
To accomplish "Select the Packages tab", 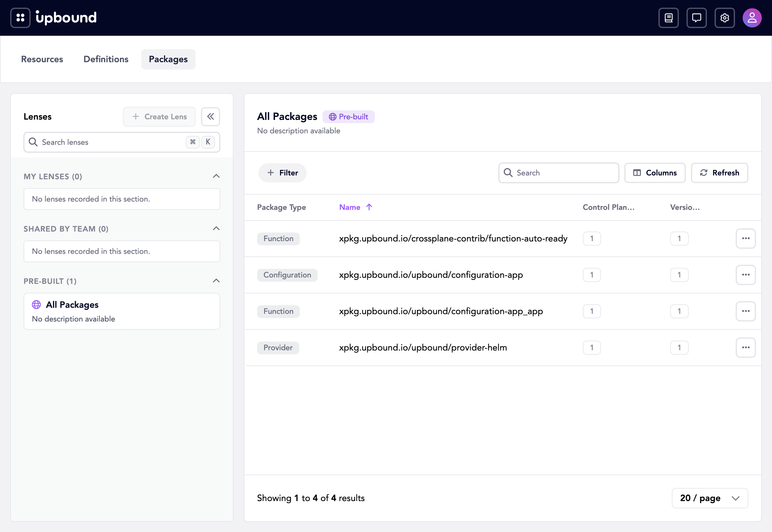I will click(168, 59).
